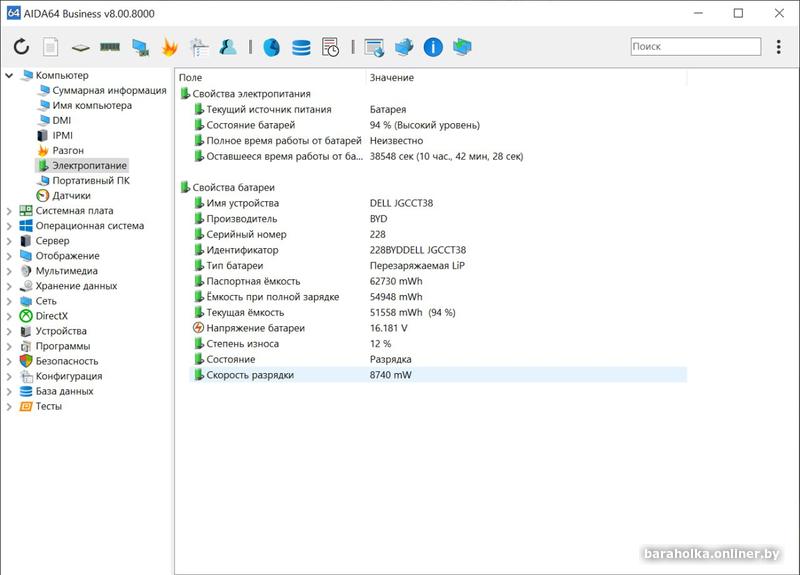This screenshot has width=800, height=575.
Task: Expand the Хранение данных node
Action: (9, 286)
